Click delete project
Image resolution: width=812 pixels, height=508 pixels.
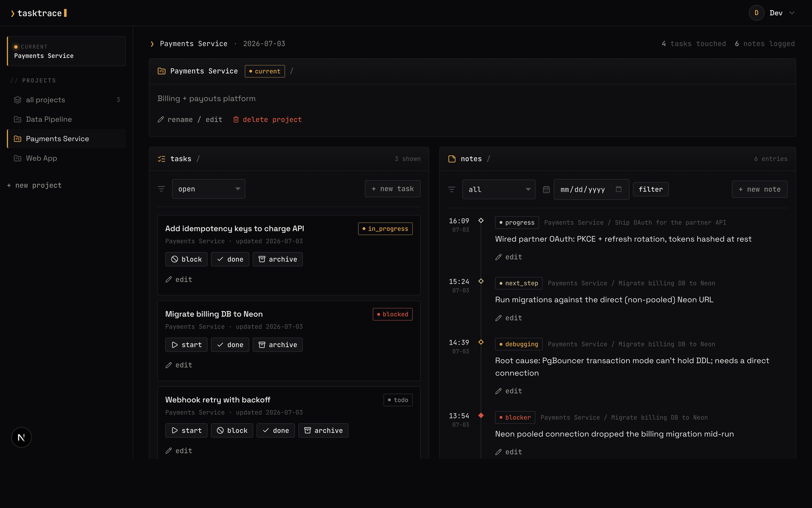click(x=267, y=120)
